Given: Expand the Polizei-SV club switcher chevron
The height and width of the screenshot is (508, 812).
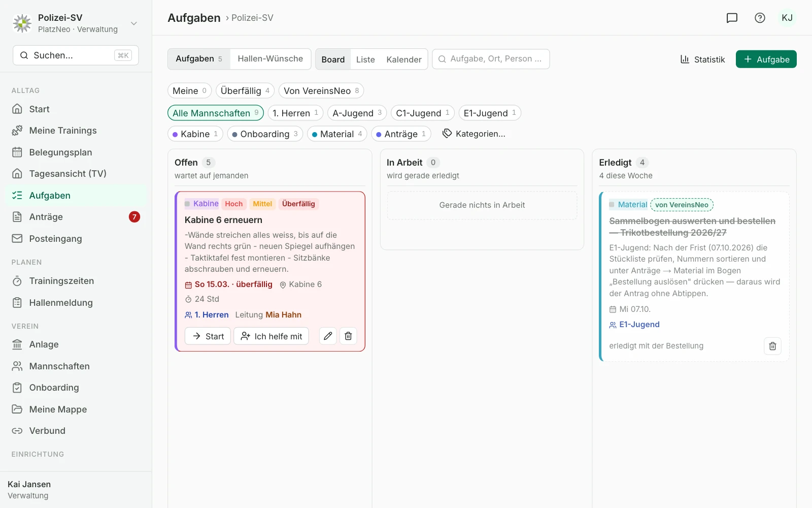Looking at the screenshot, I should (x=134, y=23).
